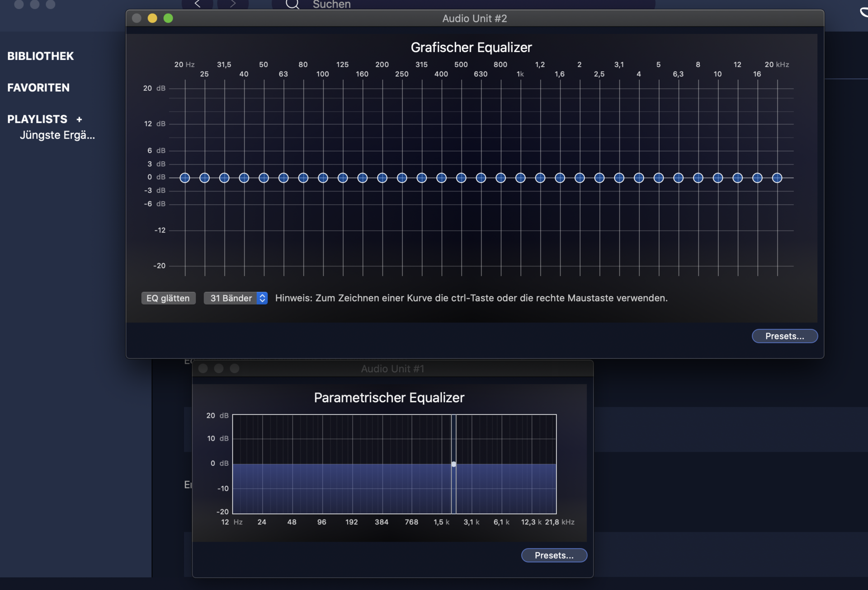The image size is (868, 590).
Task: Select the 4 kHz band slider handle
Action: coord(639,178)
